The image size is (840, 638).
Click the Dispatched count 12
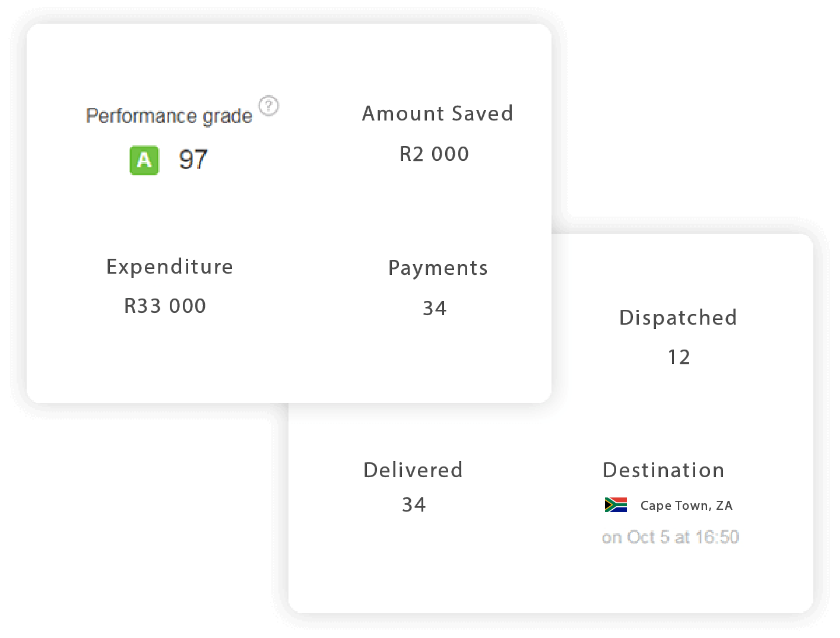[679, 357]
